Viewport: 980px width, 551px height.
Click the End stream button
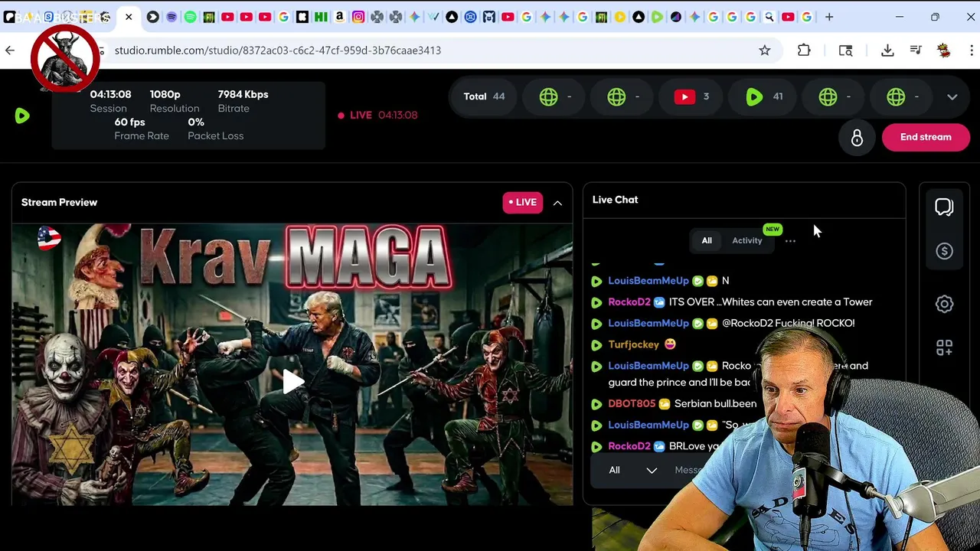[x=926, y=137]
